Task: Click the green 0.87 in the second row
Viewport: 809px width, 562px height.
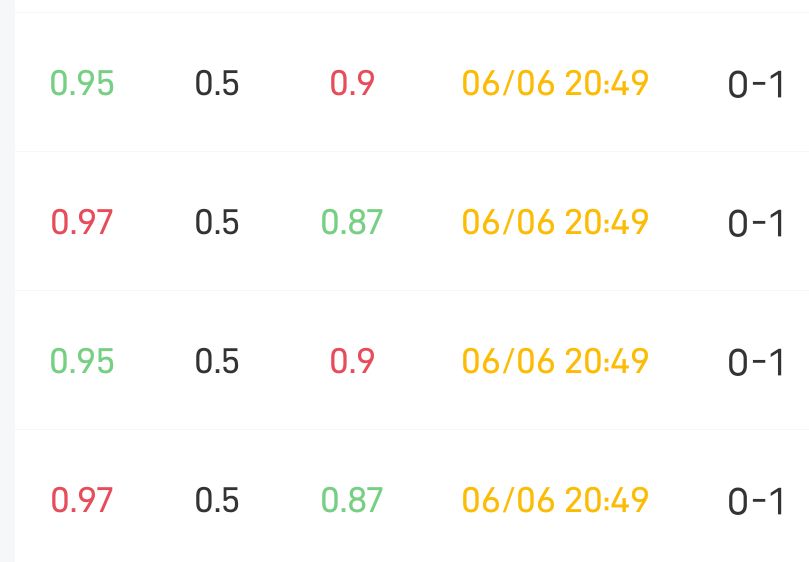Action: pyautogui.click(x=352, y=222)
